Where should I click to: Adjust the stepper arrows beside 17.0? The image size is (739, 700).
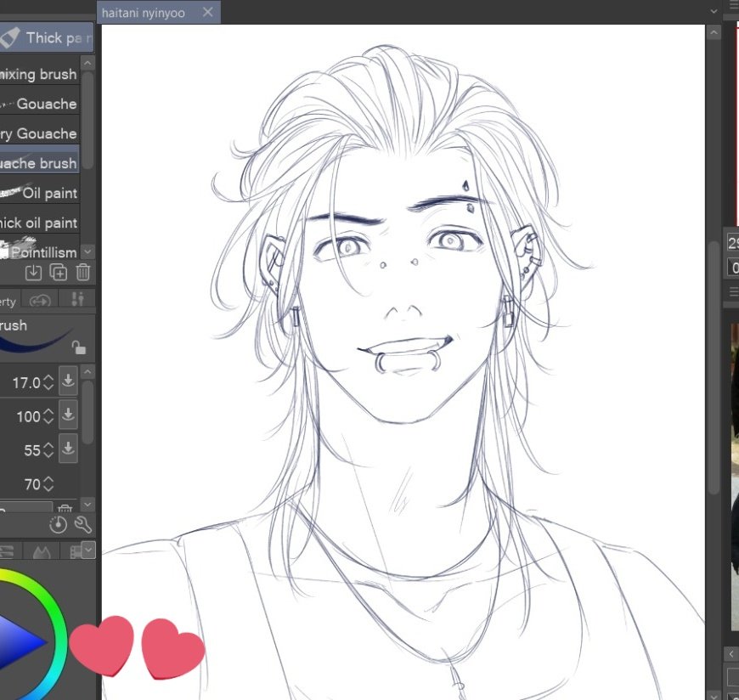pos(48,382)
